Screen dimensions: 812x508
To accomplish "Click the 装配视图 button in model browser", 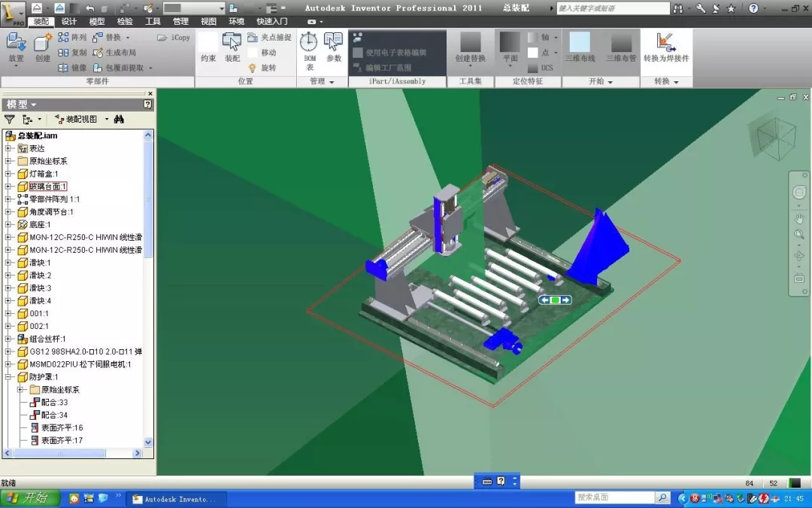I will click(79, 119).
